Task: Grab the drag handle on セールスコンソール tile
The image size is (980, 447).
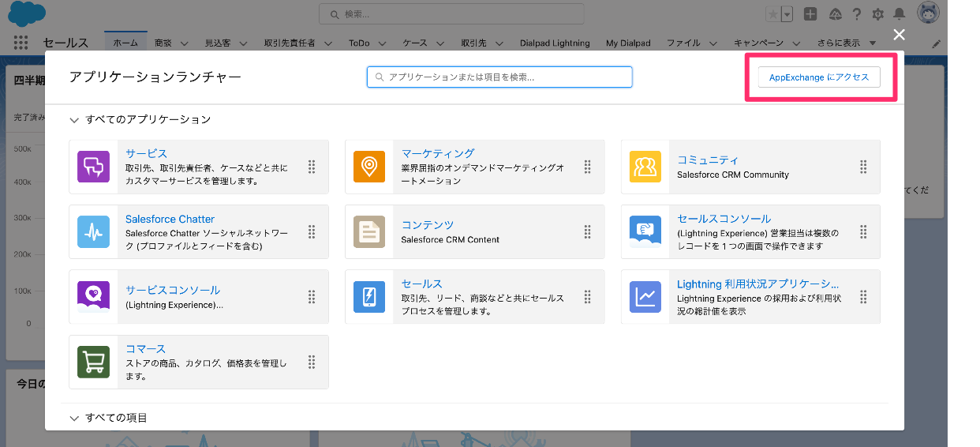Action: click(x=863, y=231)
